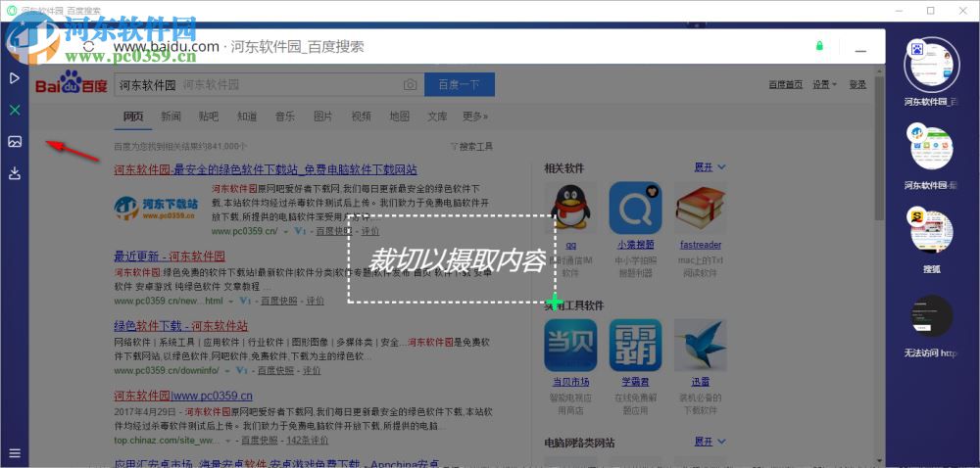The image size is (980, 468).
Task: Expand the 相关软件 展开 dropdown
Action: [x=710, y=167]
